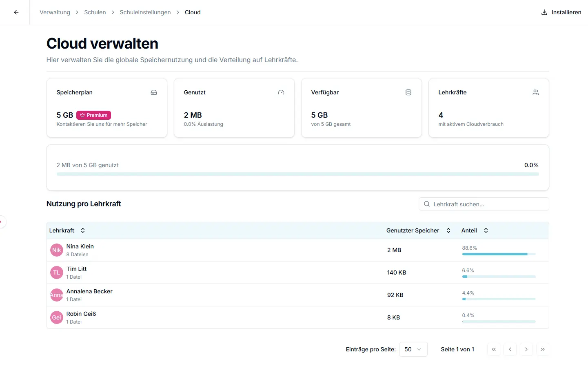The height and width of the screenshot is (382, 588).
Task: Expand sidebar via red left-edge handle
Action: (x=2, y=222)
